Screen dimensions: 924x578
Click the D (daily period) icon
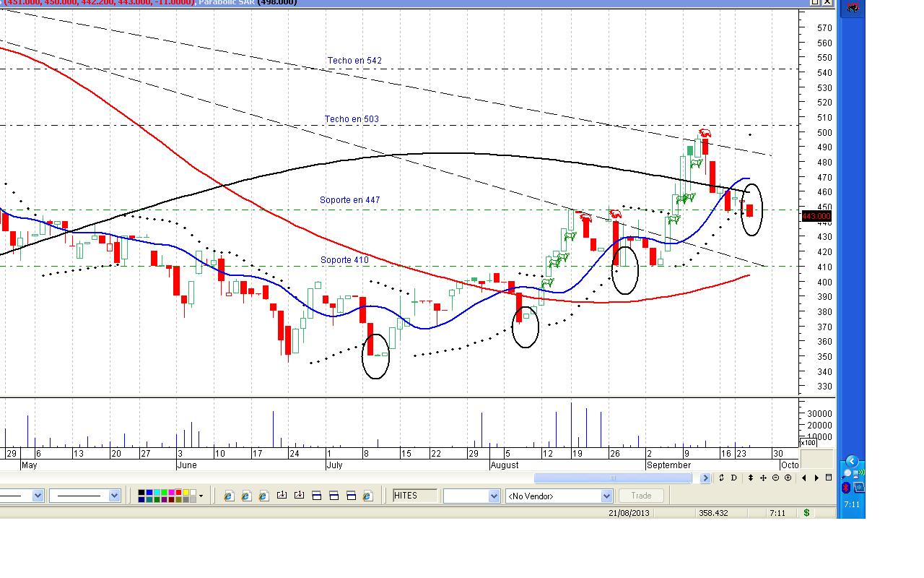tap(734, 478)
